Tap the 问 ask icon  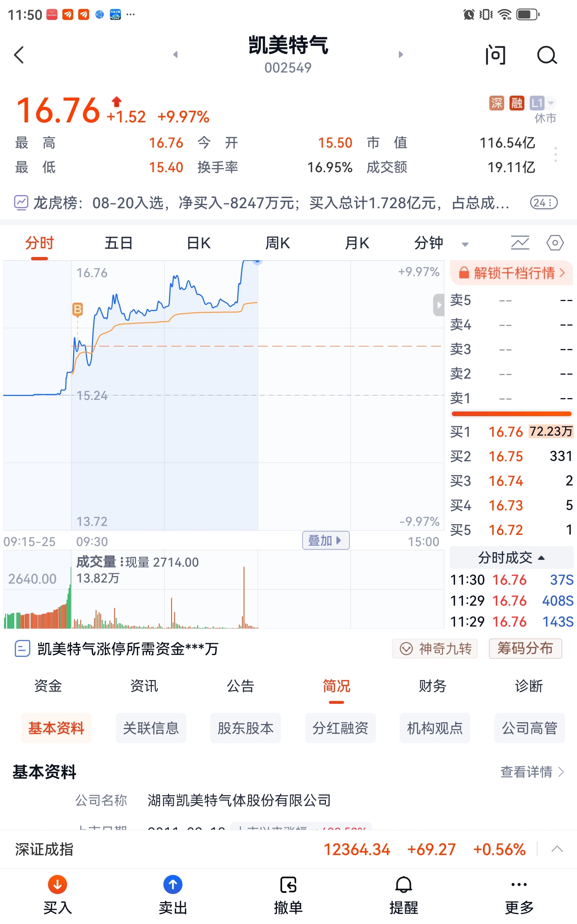pos(495,55)
